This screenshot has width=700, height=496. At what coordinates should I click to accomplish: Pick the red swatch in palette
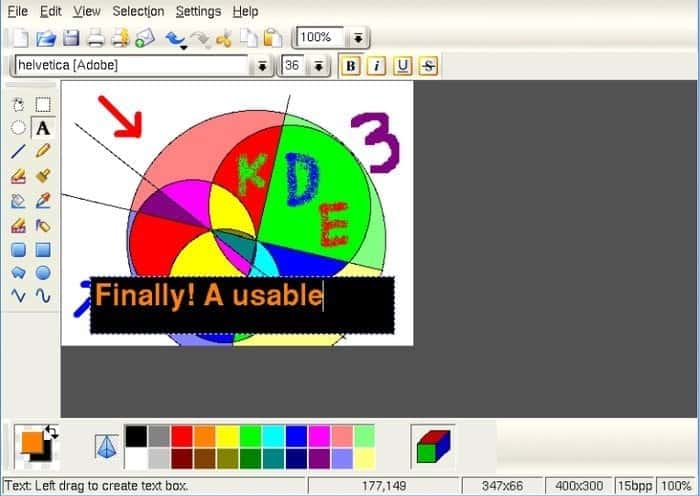coord(182,436)
